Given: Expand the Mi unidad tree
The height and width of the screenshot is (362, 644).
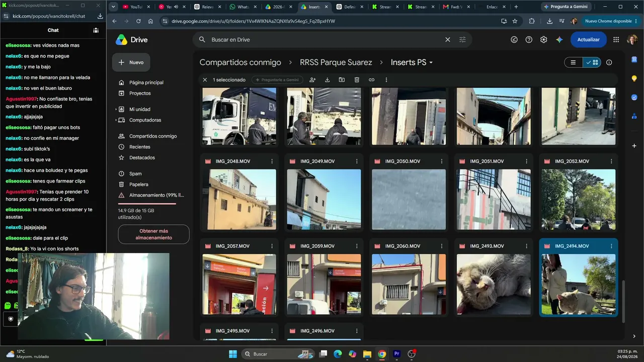Looking at the screenshot, I should pos(116,109).
